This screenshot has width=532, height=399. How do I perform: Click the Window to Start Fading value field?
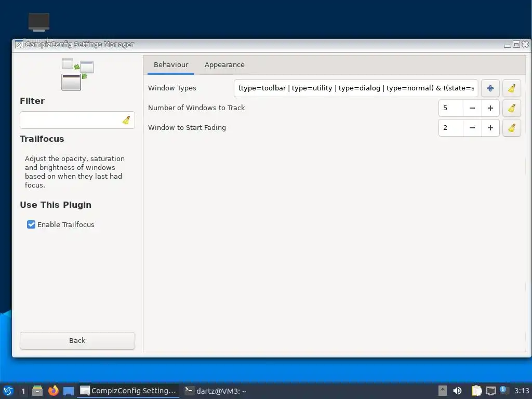(x=450, y=128)
